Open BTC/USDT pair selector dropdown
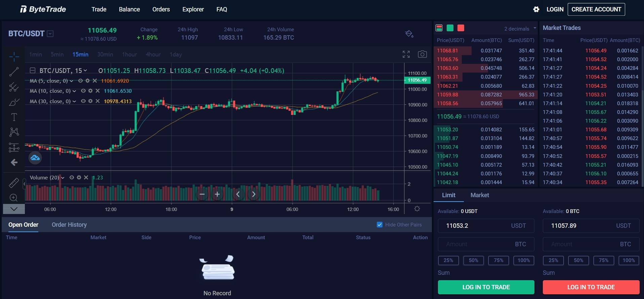The height and width of the screenshot is (299, 644). 50,34
